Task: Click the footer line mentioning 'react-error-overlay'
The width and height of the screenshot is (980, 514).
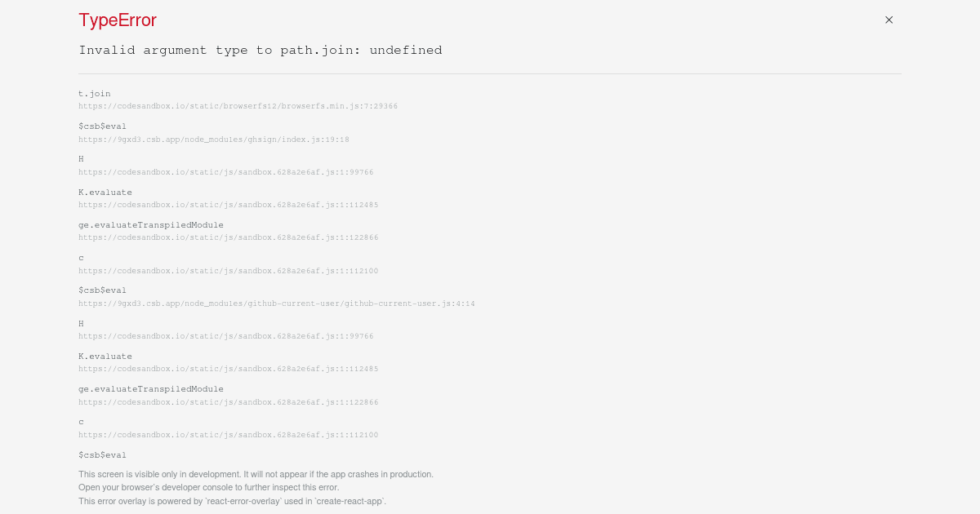Action: 233,501
